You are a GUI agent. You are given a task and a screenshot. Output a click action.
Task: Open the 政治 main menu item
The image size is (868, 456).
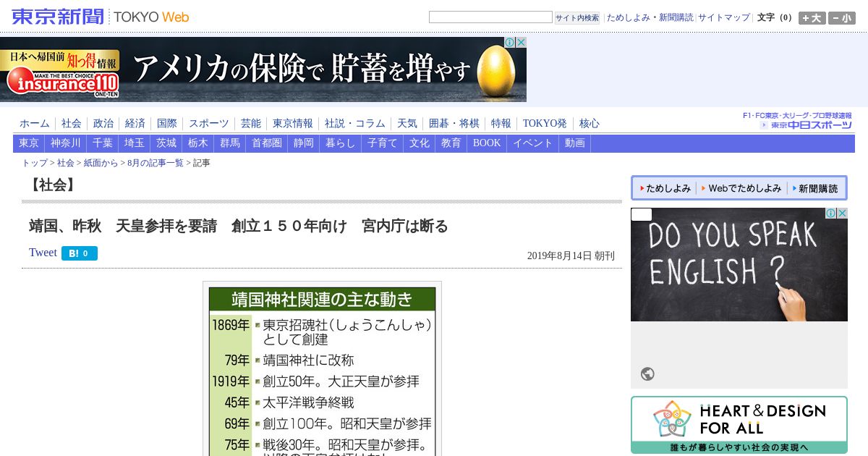[x=103, y=124]
